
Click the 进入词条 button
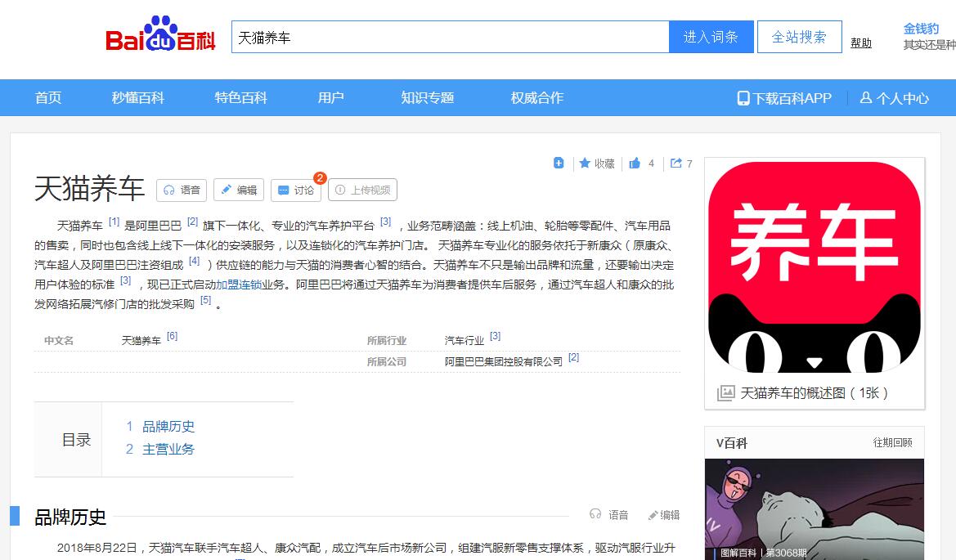[711, 37]
